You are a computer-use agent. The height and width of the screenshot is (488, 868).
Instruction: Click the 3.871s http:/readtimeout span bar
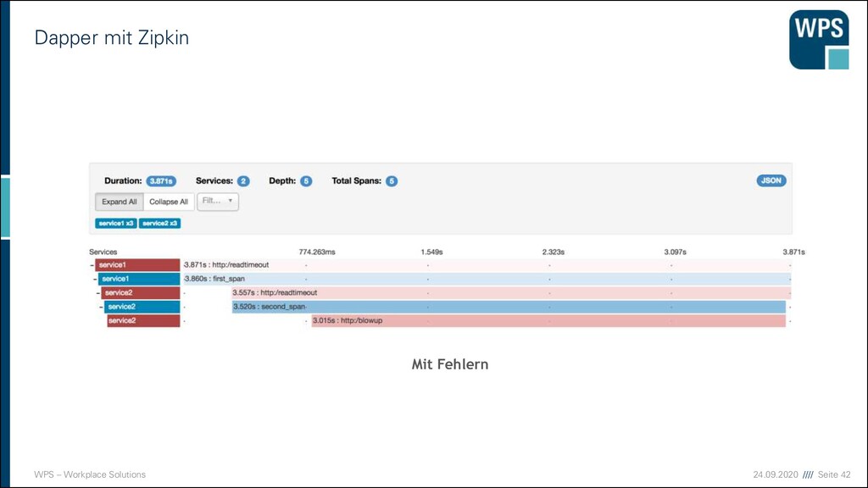pos(487,265)
